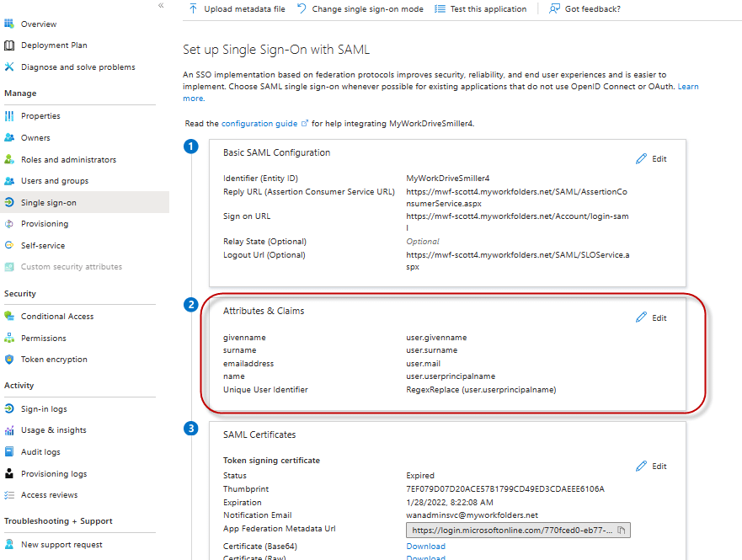Open Users and groups page
742x560 pixels.
(x=54, y=180)
